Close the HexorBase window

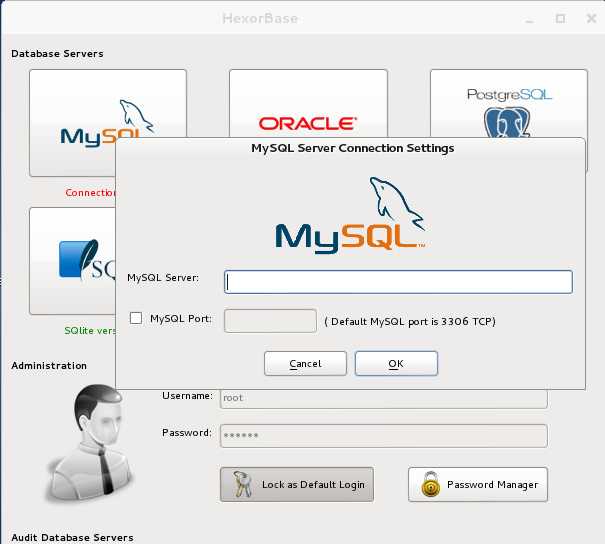(591, 18)
